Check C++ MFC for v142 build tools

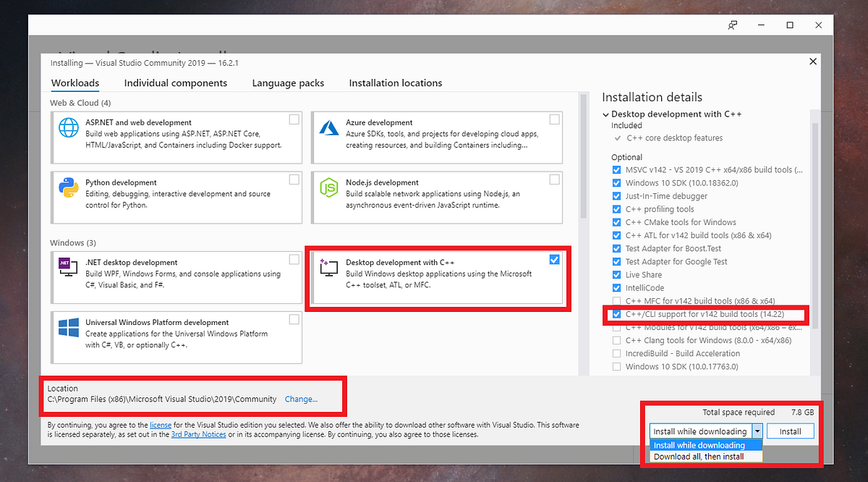(616, 301)
